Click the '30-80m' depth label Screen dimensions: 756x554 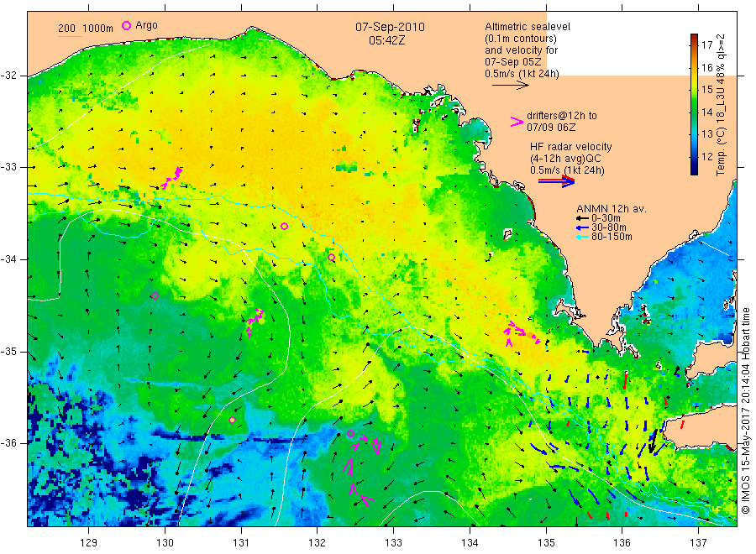pos(608,227)
